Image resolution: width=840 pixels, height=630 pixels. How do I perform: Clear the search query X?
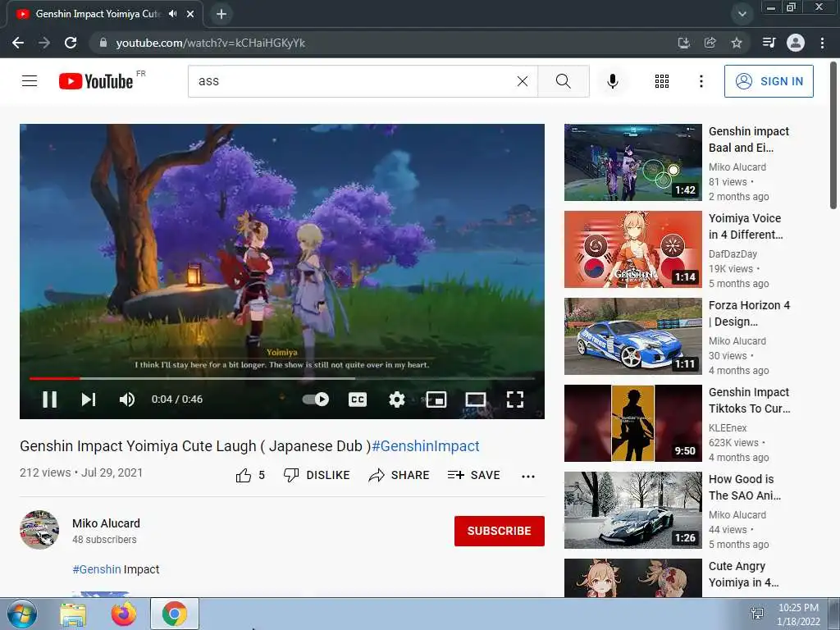pyautogui.click(x=523, y=81)
